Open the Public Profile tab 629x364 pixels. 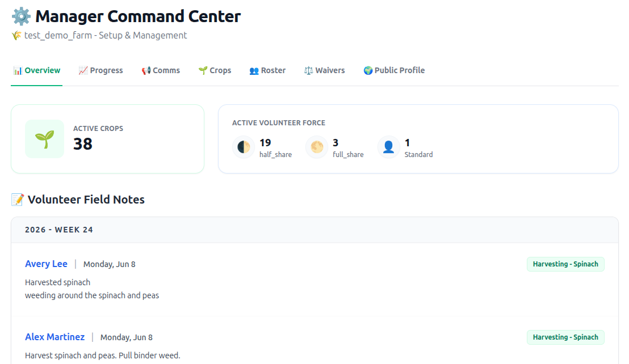pos(394,70)
